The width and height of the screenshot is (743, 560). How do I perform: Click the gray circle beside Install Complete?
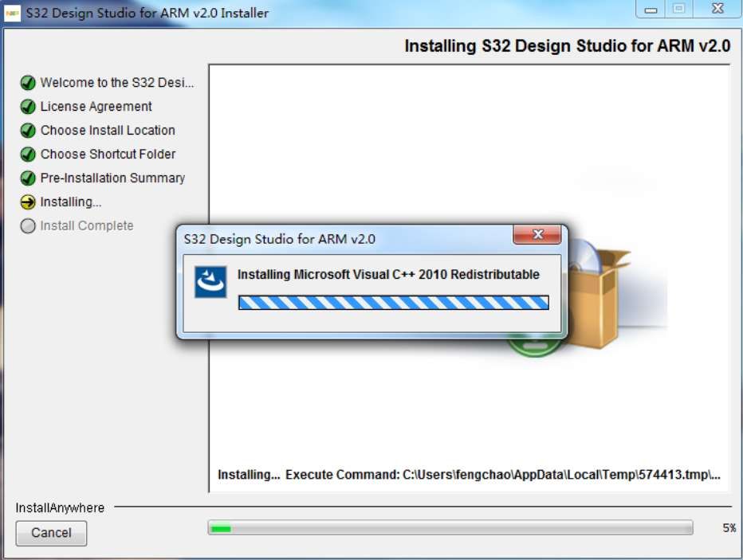tap(27, 225)
